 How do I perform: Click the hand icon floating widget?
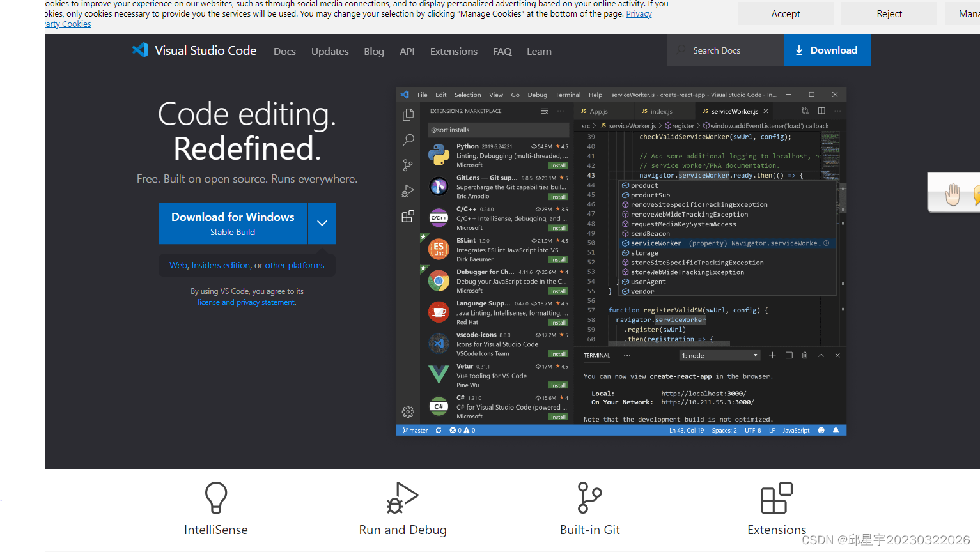pyautogui.click(x=953, y=194)
